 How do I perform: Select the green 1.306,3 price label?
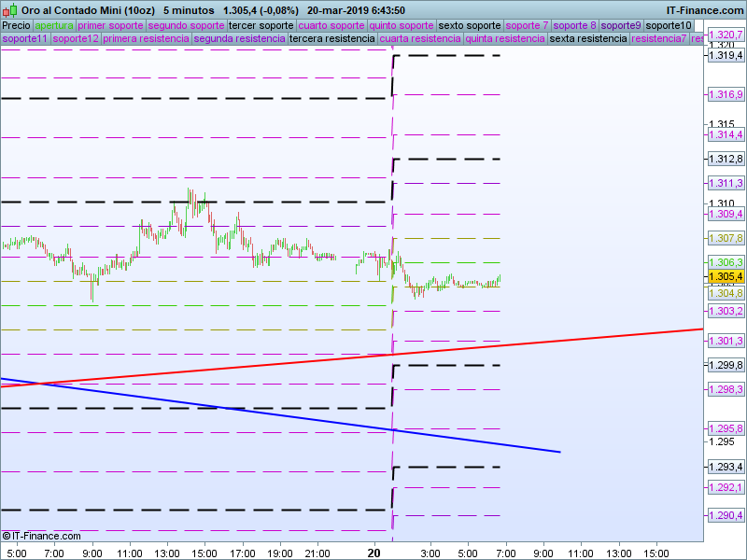click(726, 262)
